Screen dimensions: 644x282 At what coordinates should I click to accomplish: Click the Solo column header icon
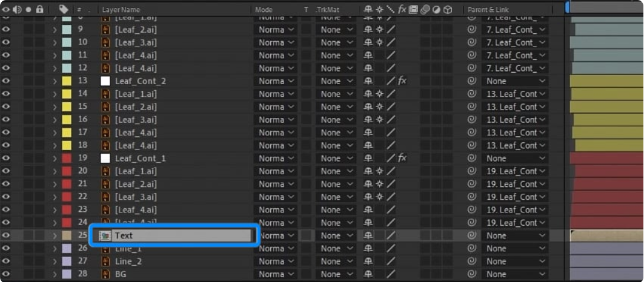coord(28,10)
